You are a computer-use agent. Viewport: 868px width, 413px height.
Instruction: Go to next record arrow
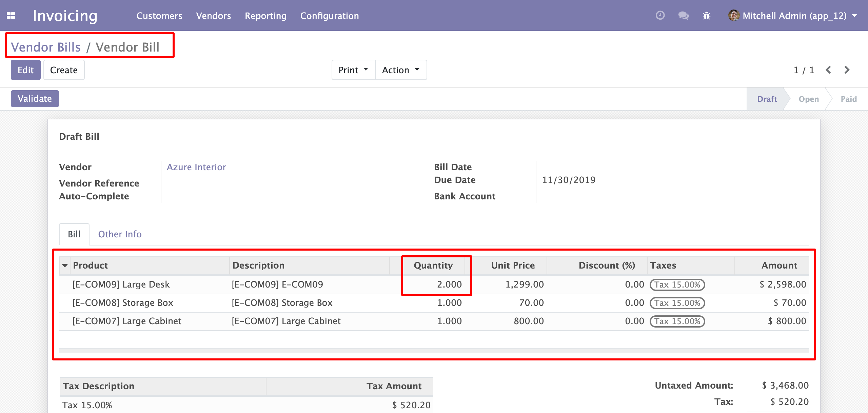847,70
